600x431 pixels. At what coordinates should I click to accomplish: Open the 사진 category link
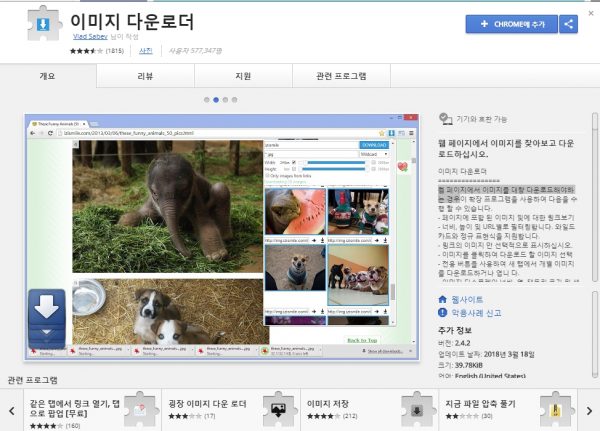(146, 51)
